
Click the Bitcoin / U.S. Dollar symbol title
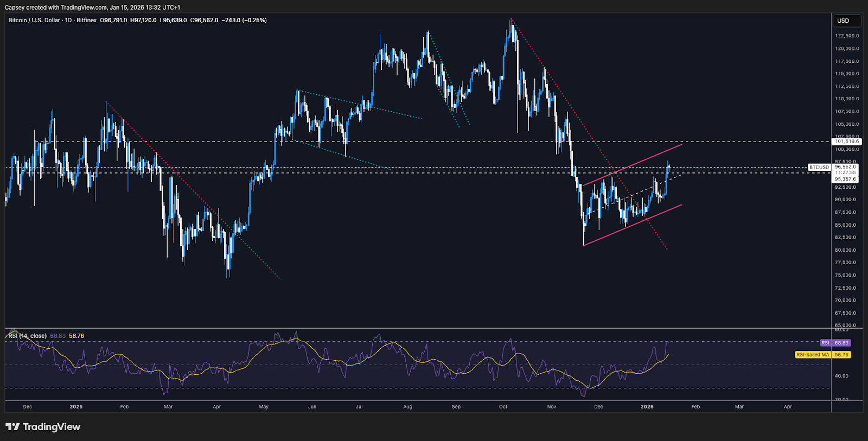point(34,20)
